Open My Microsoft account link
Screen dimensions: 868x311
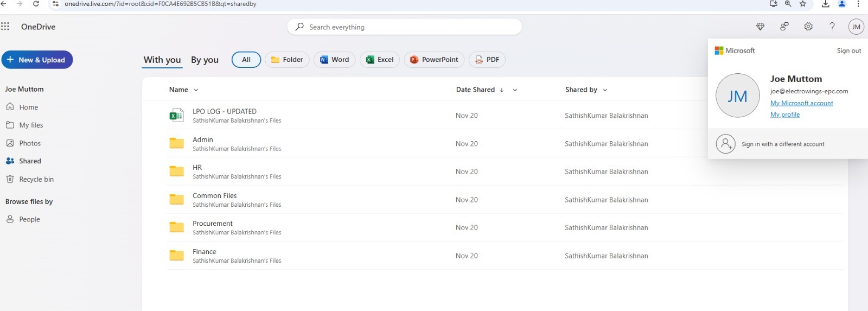point(801,103)
